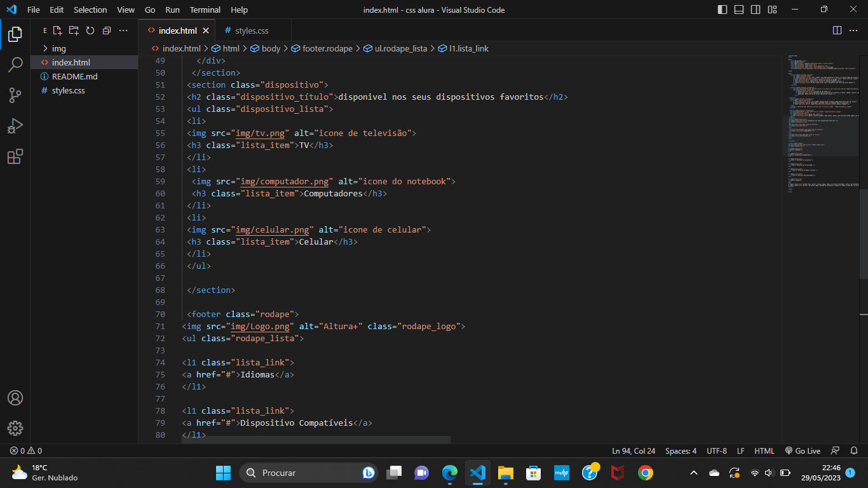The image size is (868, 488).
Task: Toggle the secondary side bar visibility
Action: click(x=756, y=10)
